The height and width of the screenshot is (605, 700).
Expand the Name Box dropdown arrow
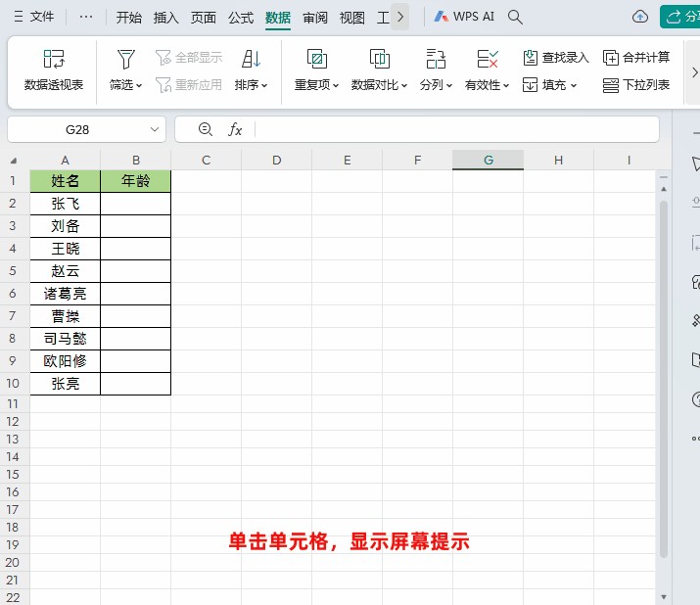pyautogui.click(x=156, y=129)
